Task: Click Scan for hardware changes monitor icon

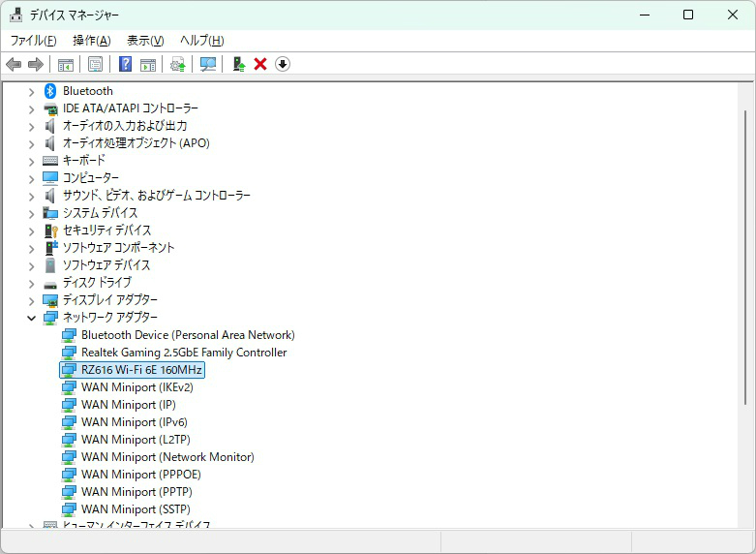Action: (207, 64)
